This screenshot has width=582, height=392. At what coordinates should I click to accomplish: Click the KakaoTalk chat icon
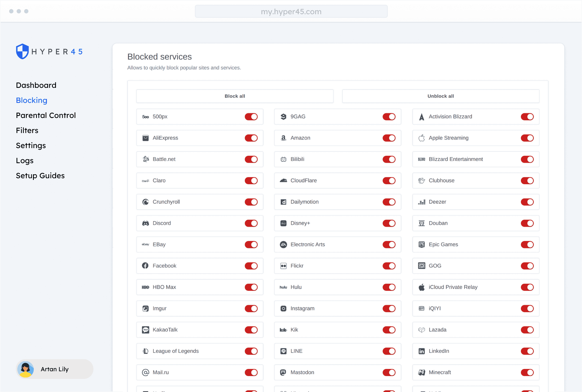(x=145, y=330)
